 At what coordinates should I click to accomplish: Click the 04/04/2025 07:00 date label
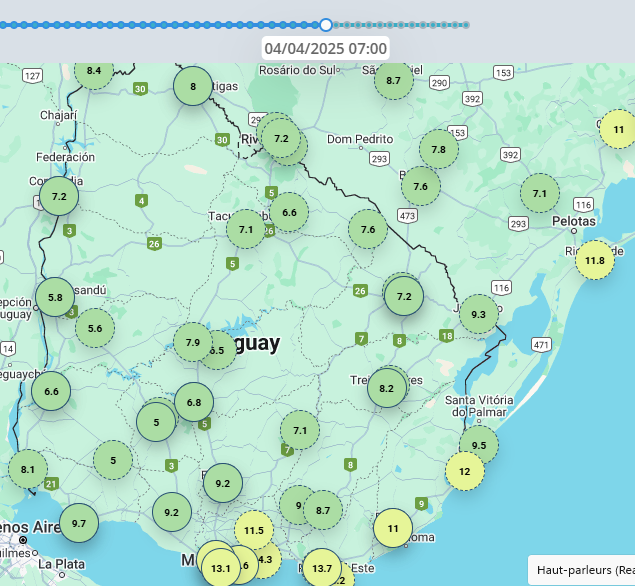[x=326, y=49]
